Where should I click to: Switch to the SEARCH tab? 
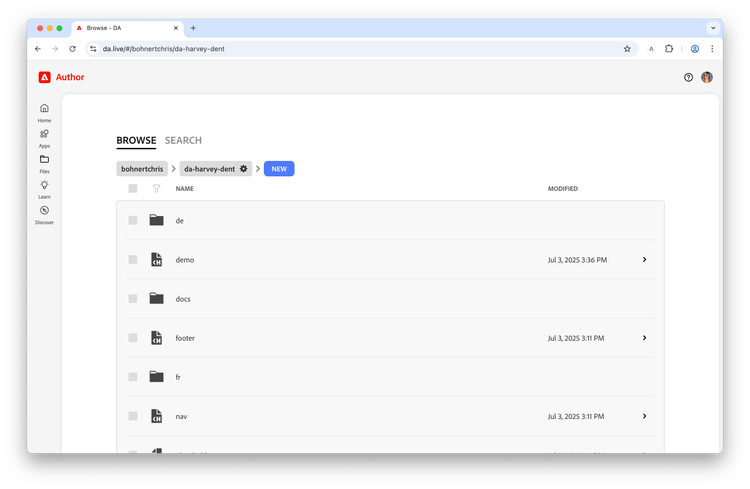pyautogui.click(x=183, y=141)
